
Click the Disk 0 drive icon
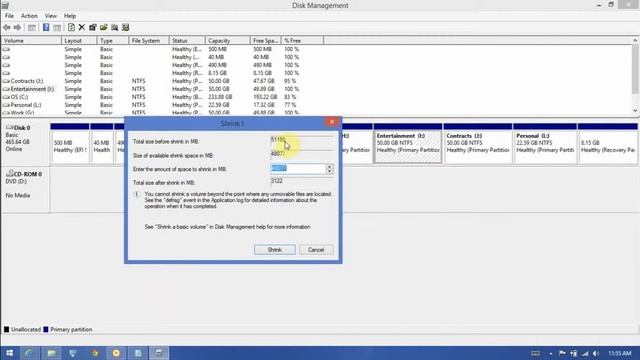click(x=10, y=127)
